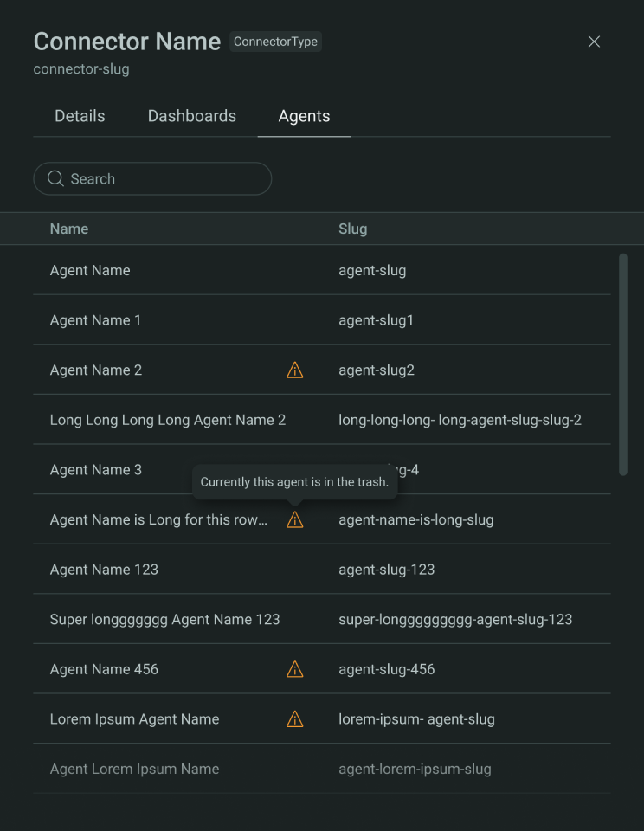Focus the Search input field
Viewport: 644px width, 831px height.
pyautogui.click(x=152, y=178)
